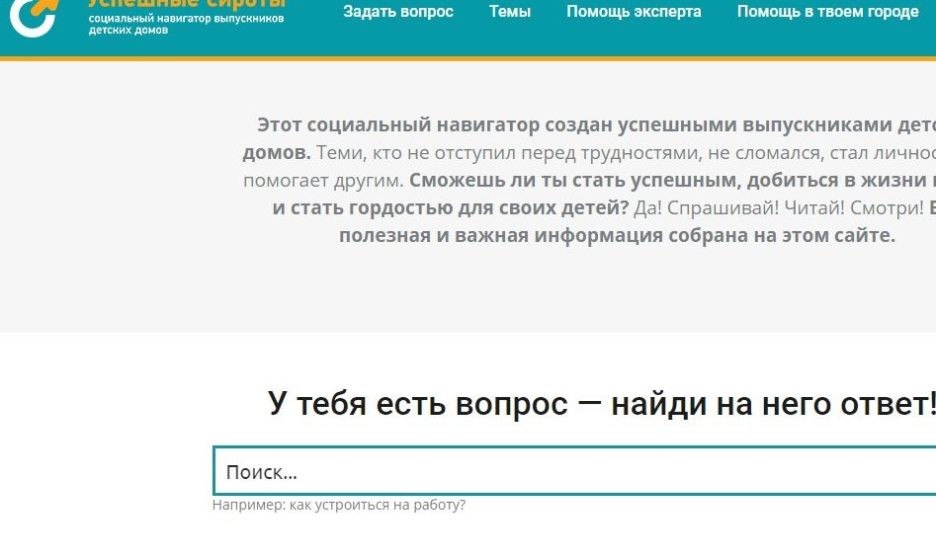Click the example hint "Например: как устроиться на работу?"

pos(338,505)
